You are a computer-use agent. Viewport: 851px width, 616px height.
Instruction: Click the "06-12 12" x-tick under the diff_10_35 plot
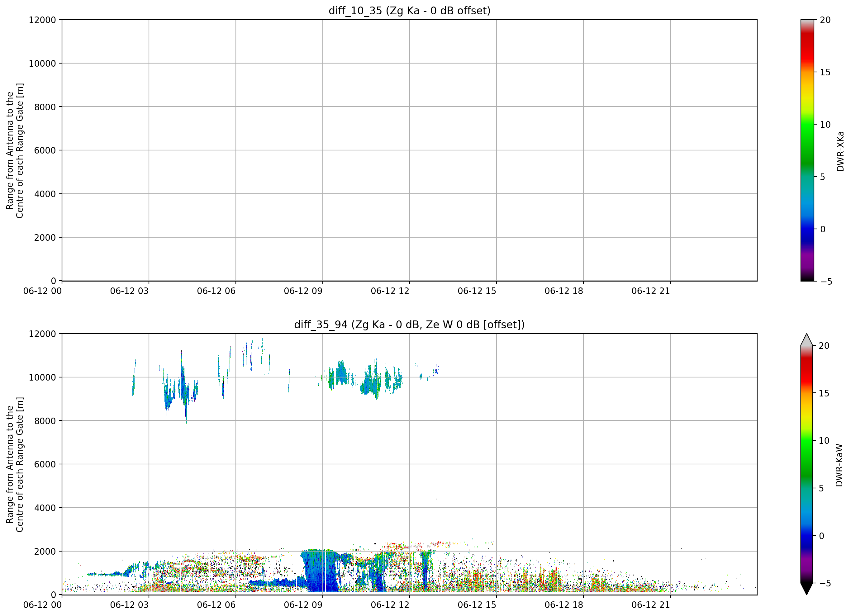click(x=390, y=291)
